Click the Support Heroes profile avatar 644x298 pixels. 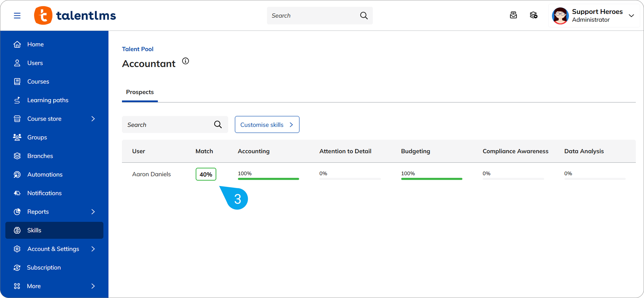pyautogui.click(x=560, y=16)
